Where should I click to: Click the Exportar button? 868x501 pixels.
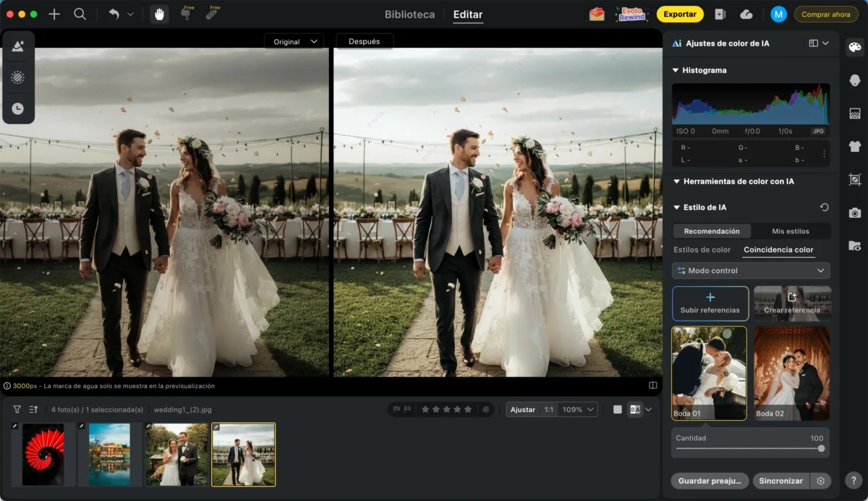tap(680, 14)
